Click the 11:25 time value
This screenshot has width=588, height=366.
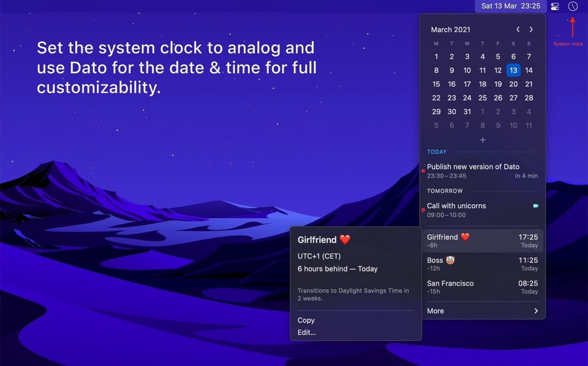pyautogui.click(x=528, y=260)
